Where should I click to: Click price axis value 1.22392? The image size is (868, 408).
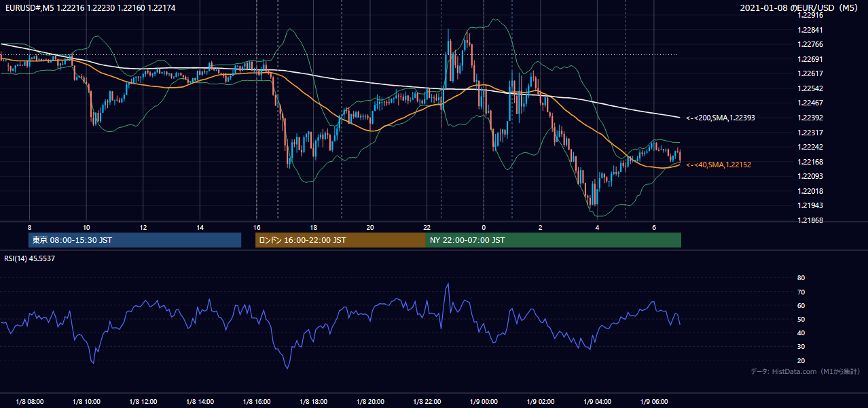pyautogui.click(x=810, y=118)
